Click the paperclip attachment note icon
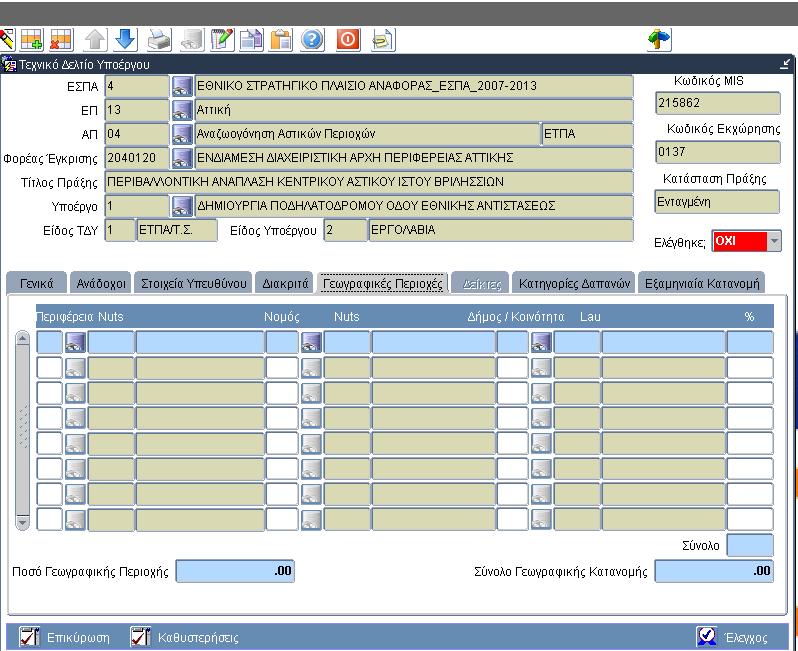 click(383, 40)
